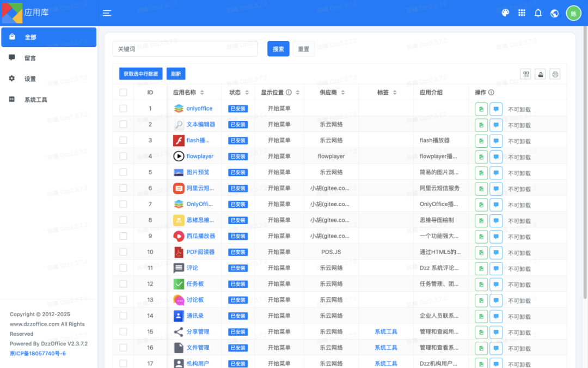
Task: Open the apps grid icon
Action: point(522,13)
